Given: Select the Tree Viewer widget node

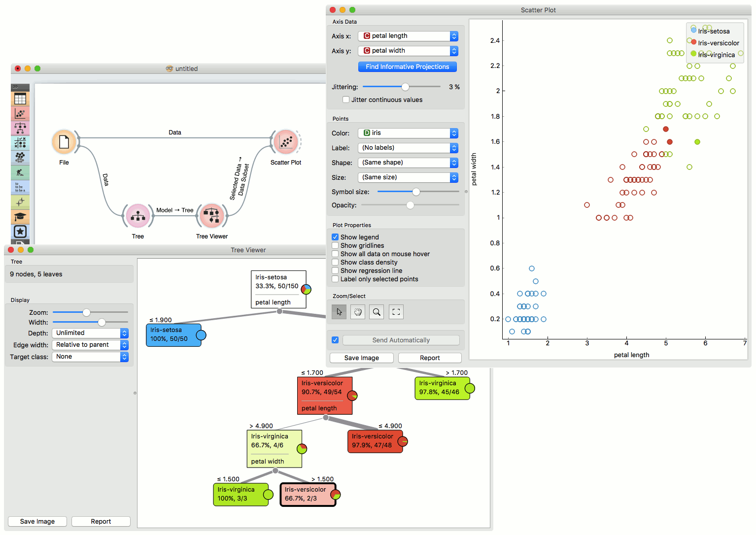Looking at the screenshot, I should [212, 216].
